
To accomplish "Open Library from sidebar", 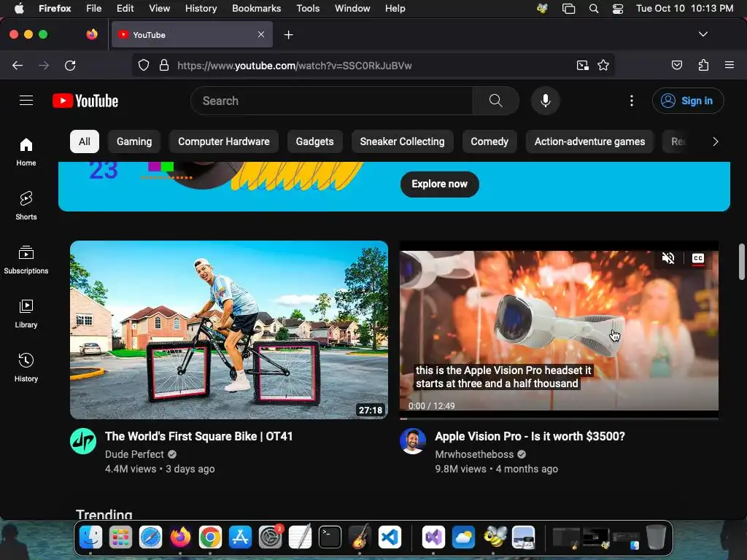I will [x=26, y=314].
